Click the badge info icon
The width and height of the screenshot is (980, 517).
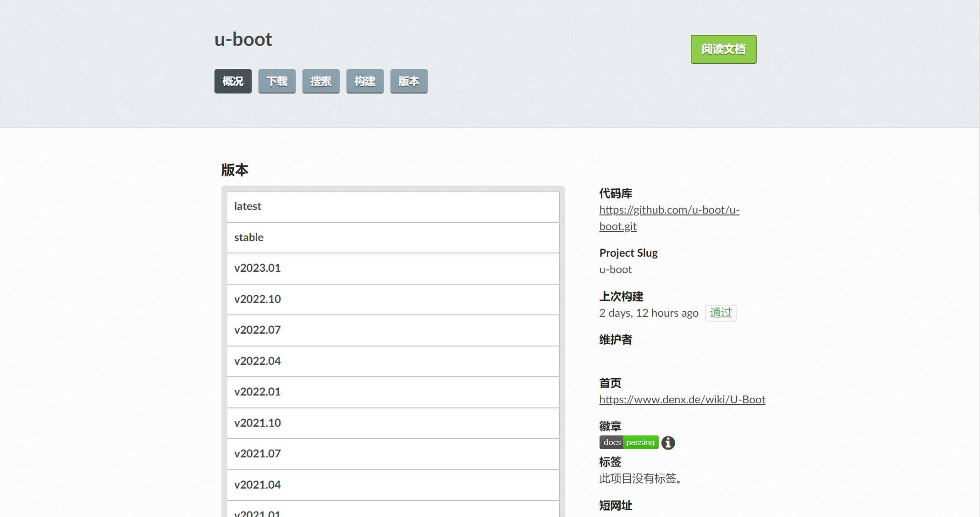tap(668, 443)
